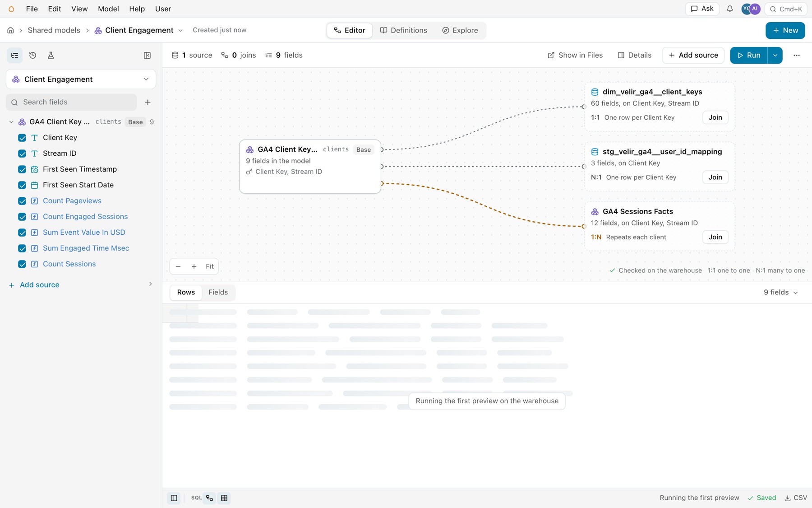Open the flask experiments icon
The image size is (812, 508).
tap(51, 55)
